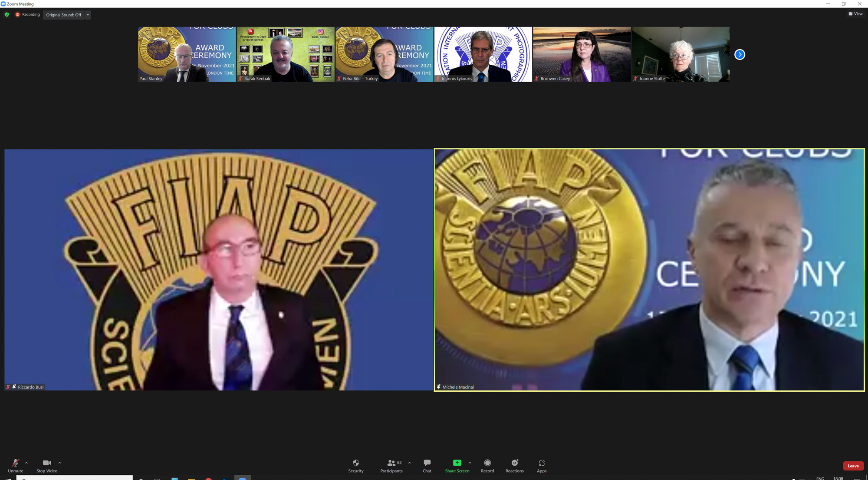Open the Chat panel
This screenshot has width=868, height=480.
point(427,466)
